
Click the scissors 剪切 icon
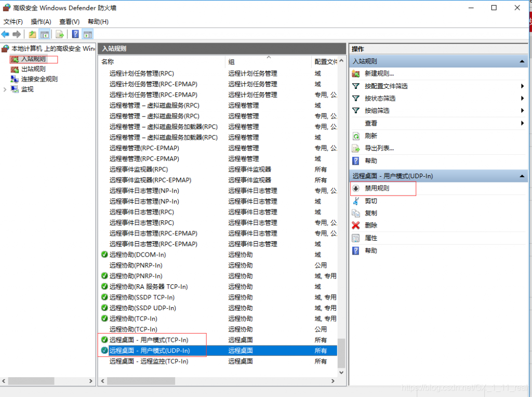pyautogui.click(x=356, y=201)
